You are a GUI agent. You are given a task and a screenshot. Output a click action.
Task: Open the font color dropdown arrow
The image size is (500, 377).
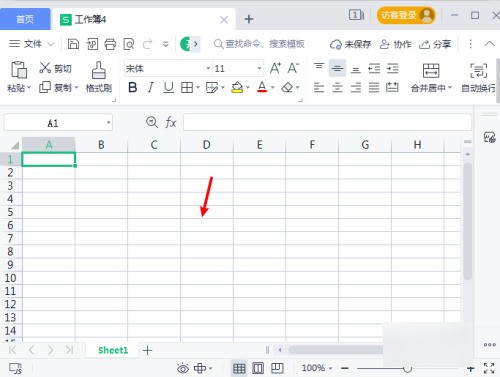point(273,88)
